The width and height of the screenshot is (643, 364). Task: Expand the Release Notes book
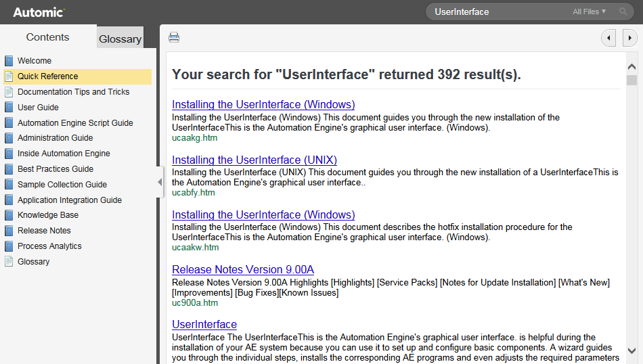(x=44, y=231)
